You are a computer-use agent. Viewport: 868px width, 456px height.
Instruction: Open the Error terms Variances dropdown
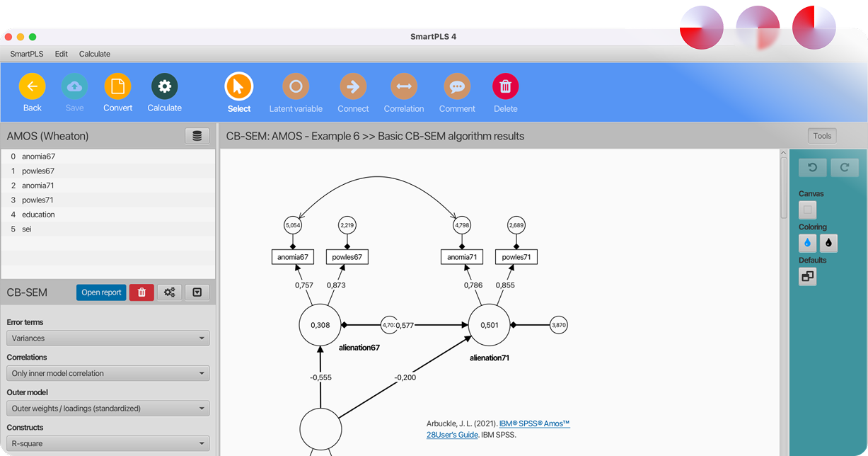pyautogui.click(x=108, y=338)
